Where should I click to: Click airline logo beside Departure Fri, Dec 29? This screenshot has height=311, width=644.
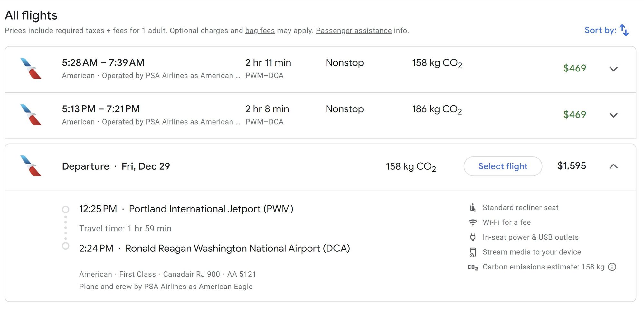click(31, 166)
